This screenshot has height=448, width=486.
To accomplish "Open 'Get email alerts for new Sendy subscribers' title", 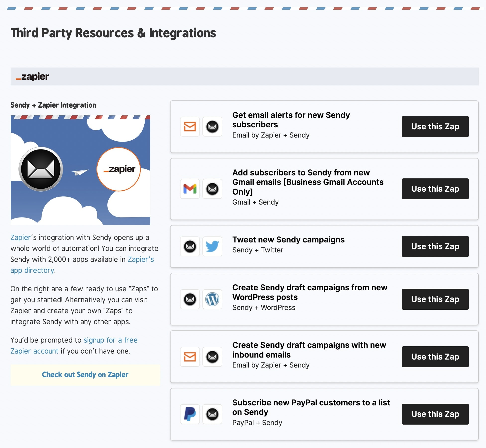I will point(291,120).
